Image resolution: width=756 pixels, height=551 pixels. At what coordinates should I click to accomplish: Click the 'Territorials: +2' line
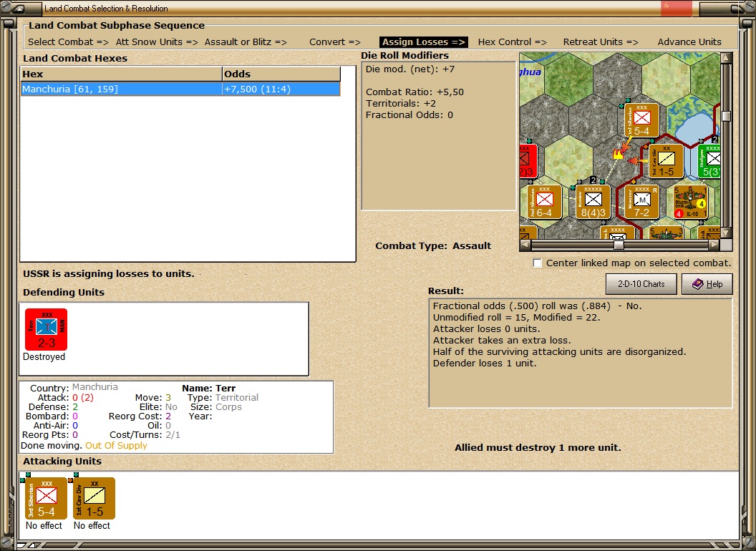click(401, 103)
